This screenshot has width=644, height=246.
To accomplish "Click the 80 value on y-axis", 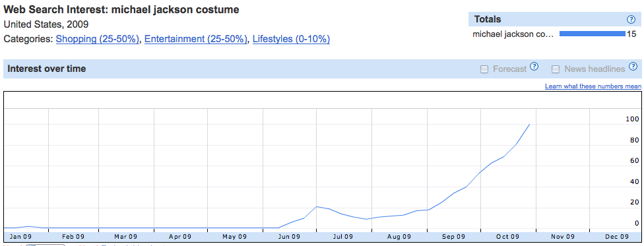I will [x=634, y=140].
